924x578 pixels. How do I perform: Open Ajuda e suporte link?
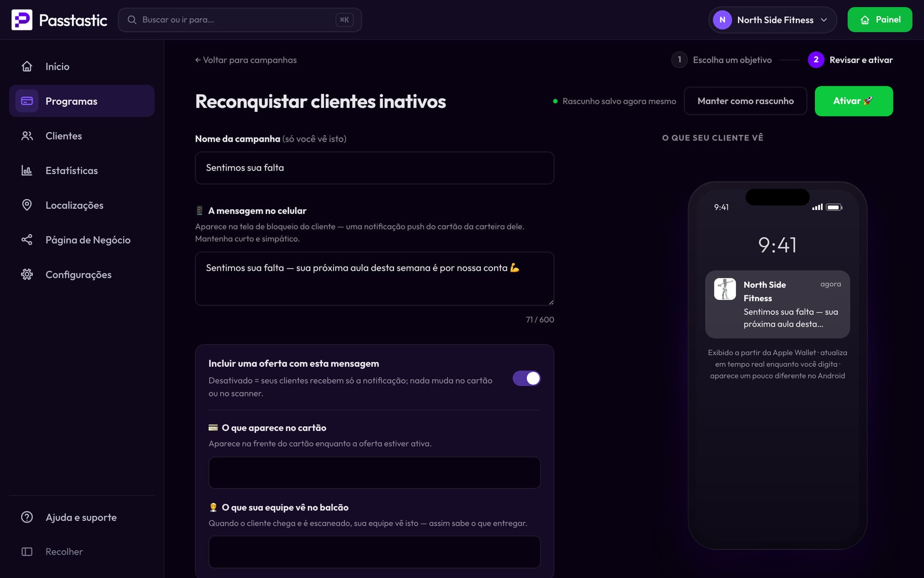click(82, 517)
